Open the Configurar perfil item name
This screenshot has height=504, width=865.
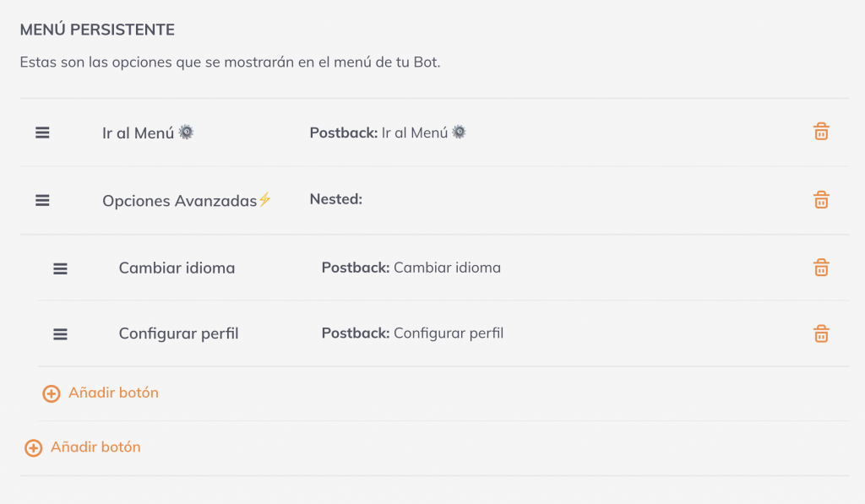pyautogui.click(x=178, y=333)
